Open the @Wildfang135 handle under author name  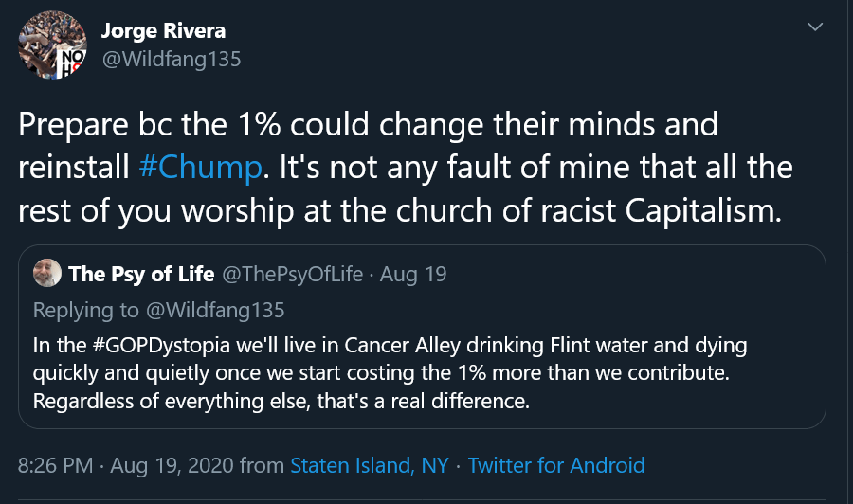tap(172, 59)
